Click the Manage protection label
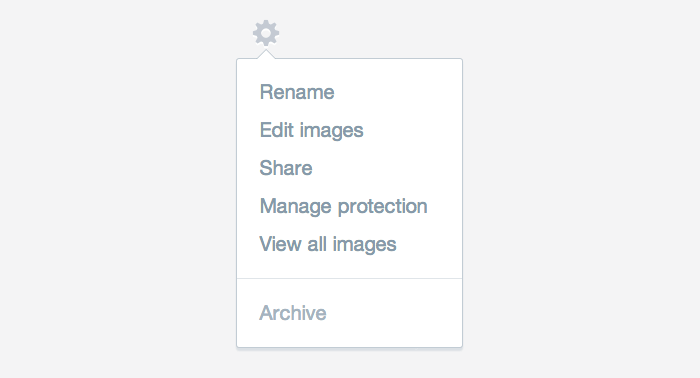700x378 pixels. point(343,206)
